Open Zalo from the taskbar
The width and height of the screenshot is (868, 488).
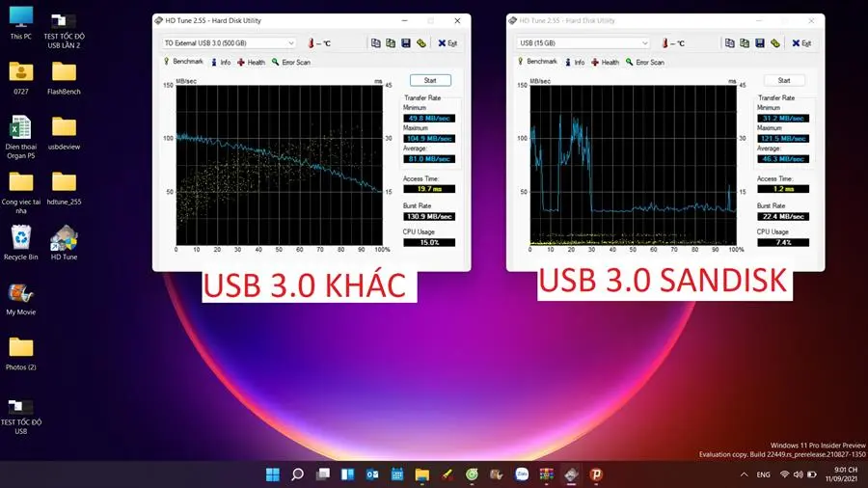pos(522,474)
